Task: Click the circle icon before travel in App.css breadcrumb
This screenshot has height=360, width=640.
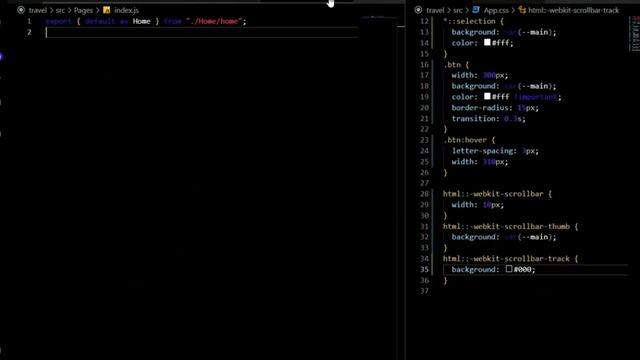Action: click(x=418, y=10)
